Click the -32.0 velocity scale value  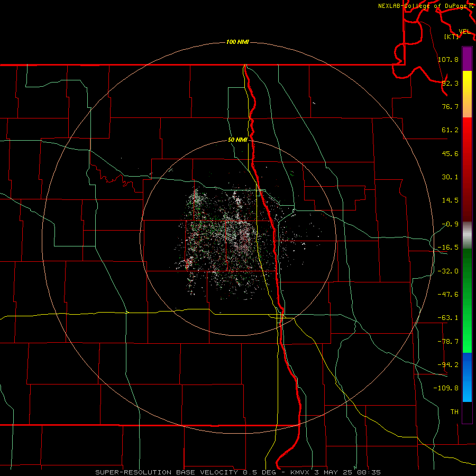pos(448,271)
